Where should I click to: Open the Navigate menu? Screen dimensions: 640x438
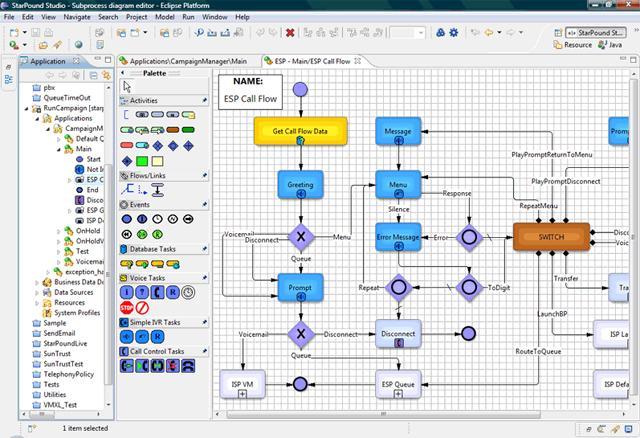pyautogui.click(x=77, y=17)
